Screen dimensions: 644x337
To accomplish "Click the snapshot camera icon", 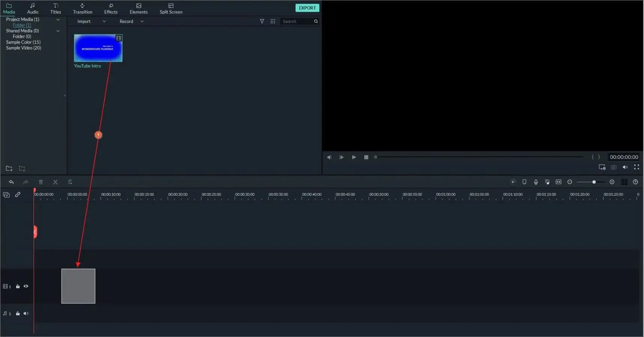I will click(x=614, y=167).
